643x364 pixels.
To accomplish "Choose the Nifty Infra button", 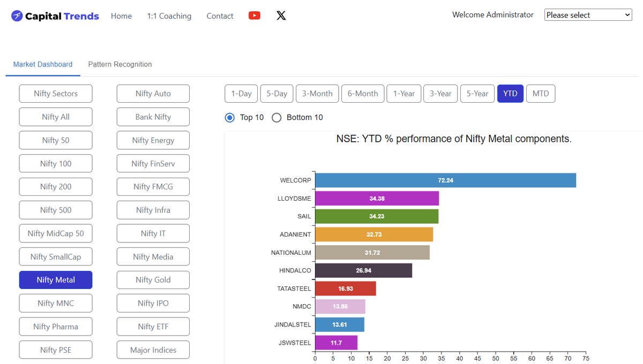I will (x=153, y=210).
